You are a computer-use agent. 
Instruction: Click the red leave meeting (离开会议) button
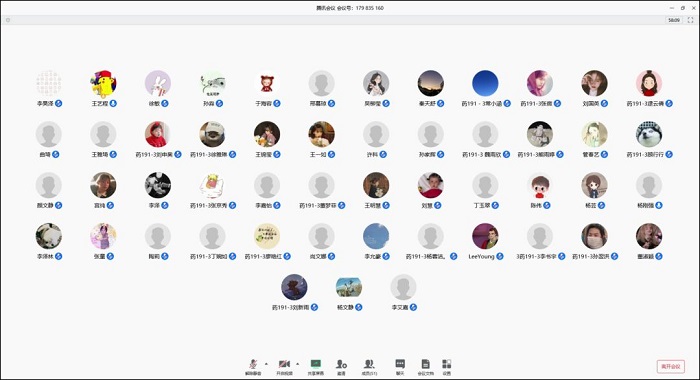click(x=671, y=367)
